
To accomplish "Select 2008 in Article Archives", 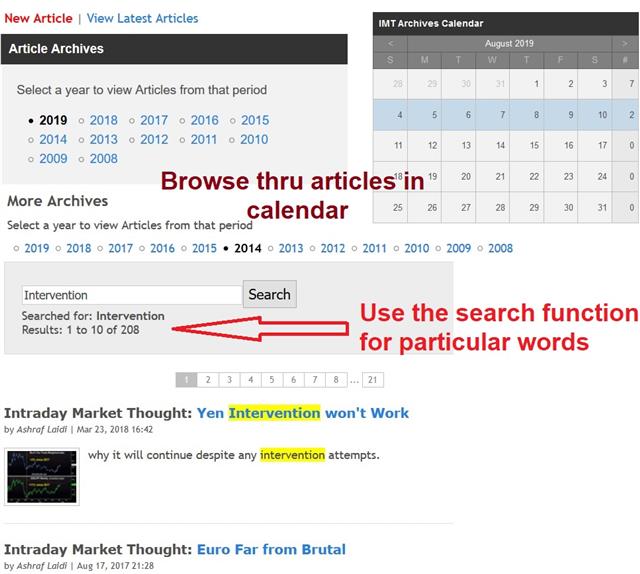I will [x=103, y=158].
